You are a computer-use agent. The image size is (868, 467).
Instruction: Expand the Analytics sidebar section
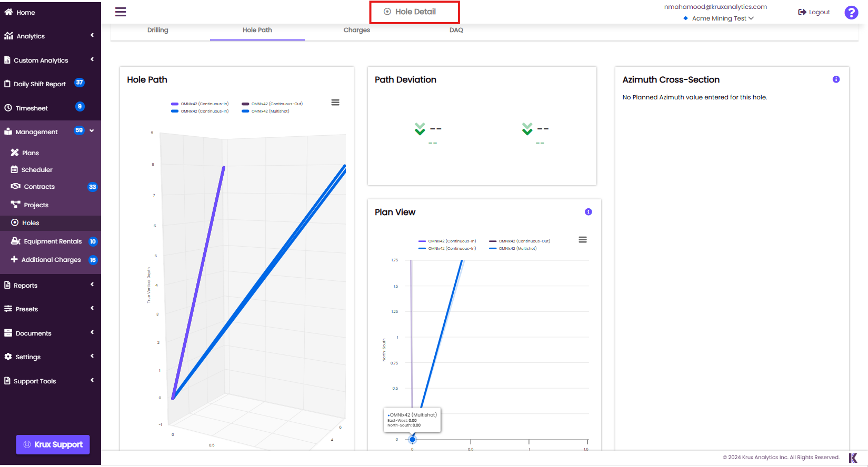click(x=31, y=36)
